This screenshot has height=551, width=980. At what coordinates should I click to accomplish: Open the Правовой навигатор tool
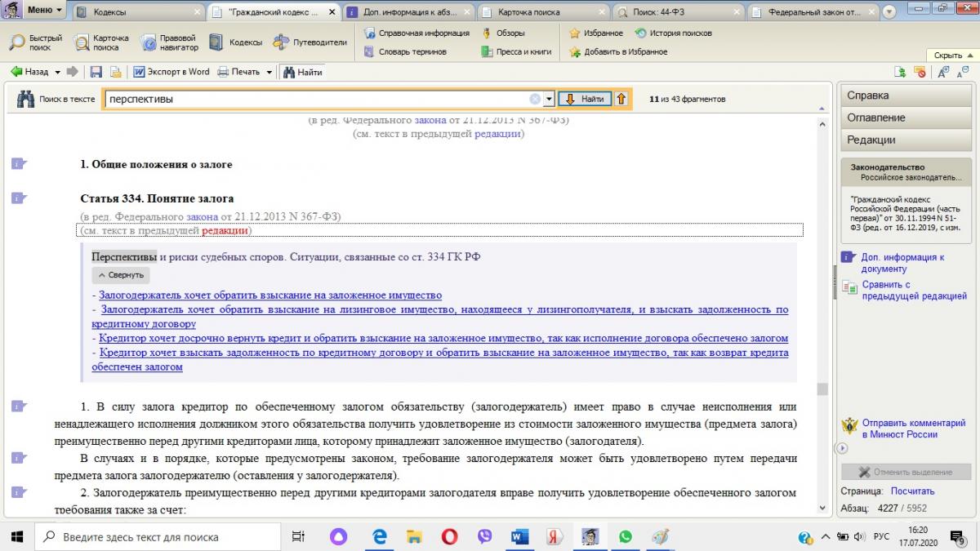click(x=168, y=42)
